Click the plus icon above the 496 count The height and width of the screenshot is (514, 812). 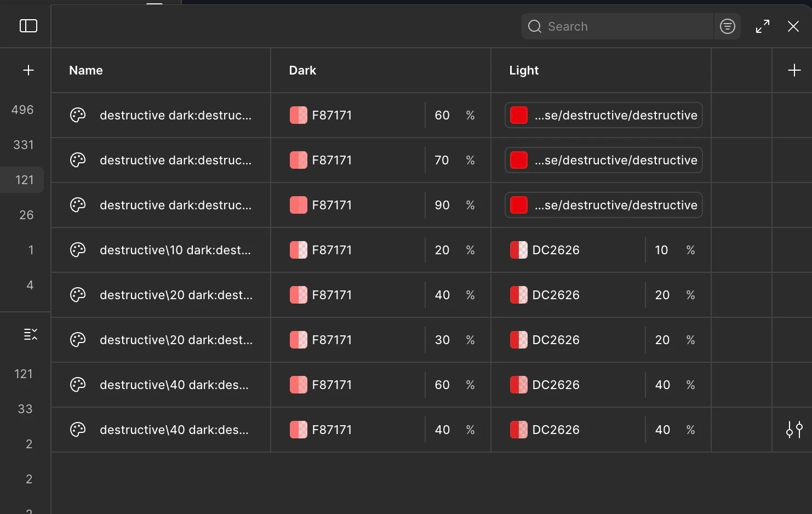coord(28,70)
